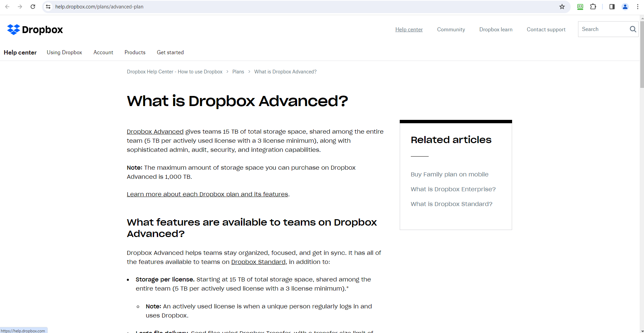Focus the Search input field
The image size is (644, 333).
pyautogui.click(x=602, y=29)
